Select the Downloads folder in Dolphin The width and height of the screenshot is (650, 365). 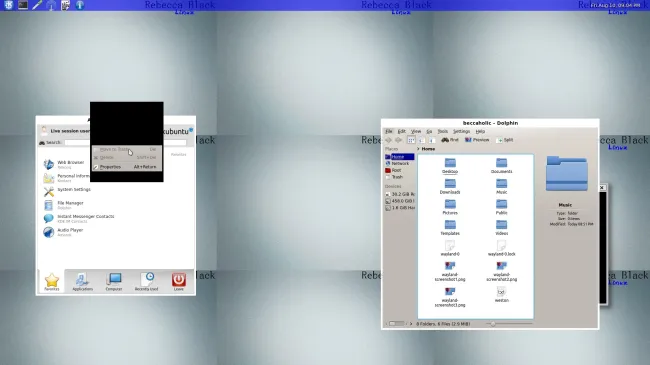click(450, 186)
